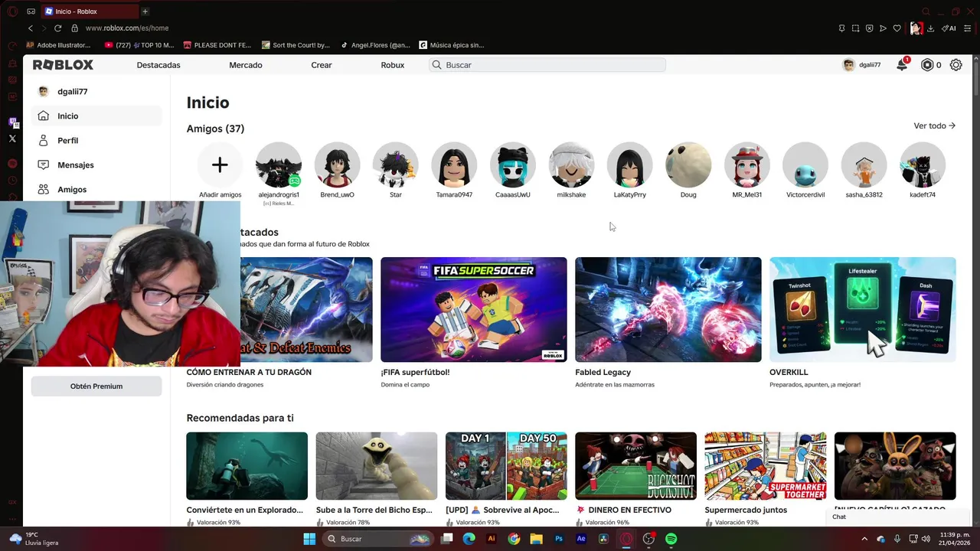The image size is (980, 551).
Task: Open friend Victorcerdivil avatar
Action: tap(805, 165)
